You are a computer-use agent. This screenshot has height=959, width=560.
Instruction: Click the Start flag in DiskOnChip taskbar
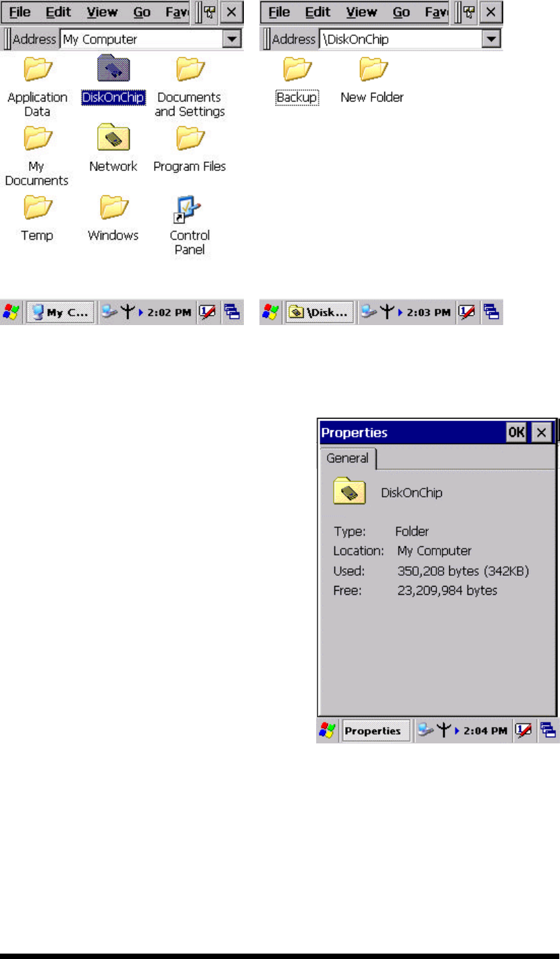click(271, 312)
